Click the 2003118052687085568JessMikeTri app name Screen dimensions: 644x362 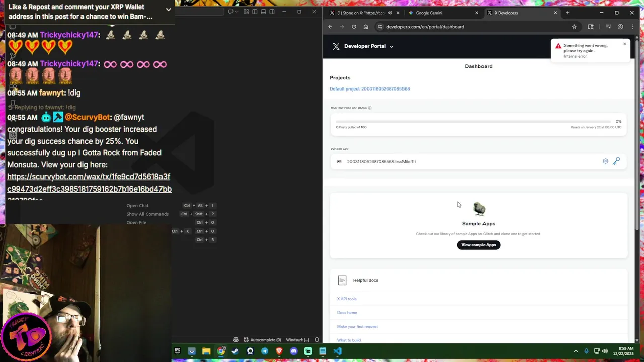pos(381,162)
